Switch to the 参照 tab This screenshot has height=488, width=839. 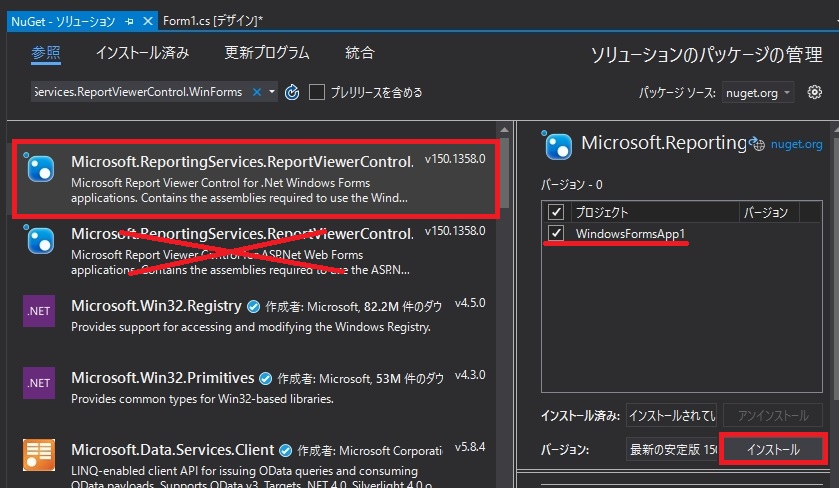point(45,53)
